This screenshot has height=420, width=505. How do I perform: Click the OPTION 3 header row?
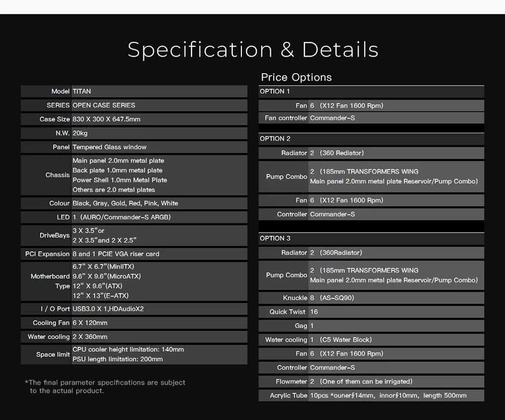click(x=371, y=238)
